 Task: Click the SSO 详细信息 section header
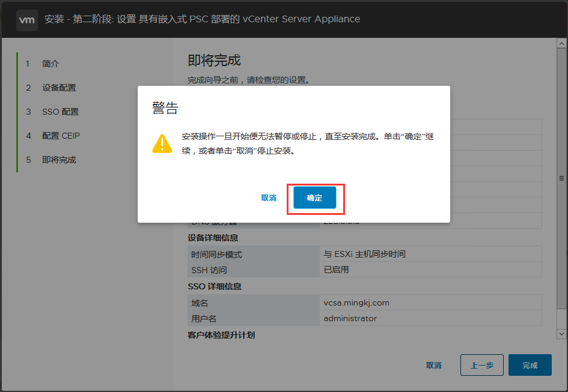tap(215, 286)
